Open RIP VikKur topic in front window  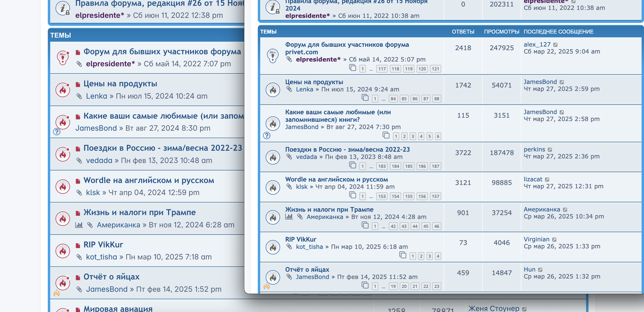pyautogui.click(x=301, y=239)
